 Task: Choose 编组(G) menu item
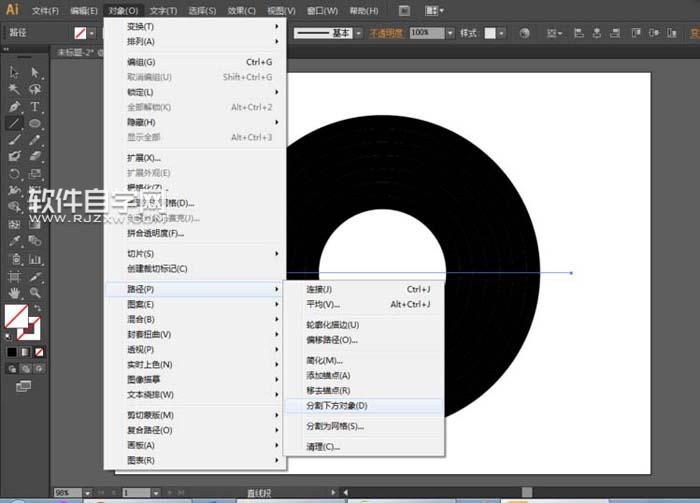click(x=195, y=62)
